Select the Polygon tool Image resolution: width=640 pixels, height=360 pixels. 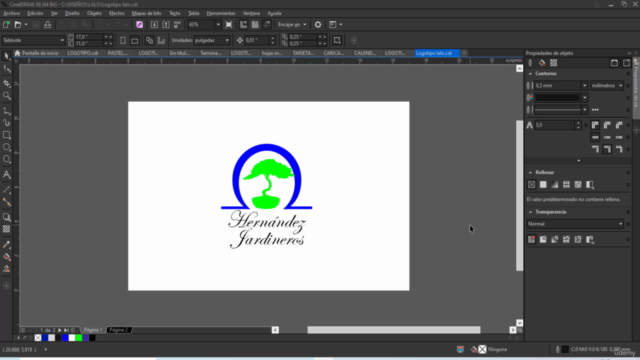[7, 160]
